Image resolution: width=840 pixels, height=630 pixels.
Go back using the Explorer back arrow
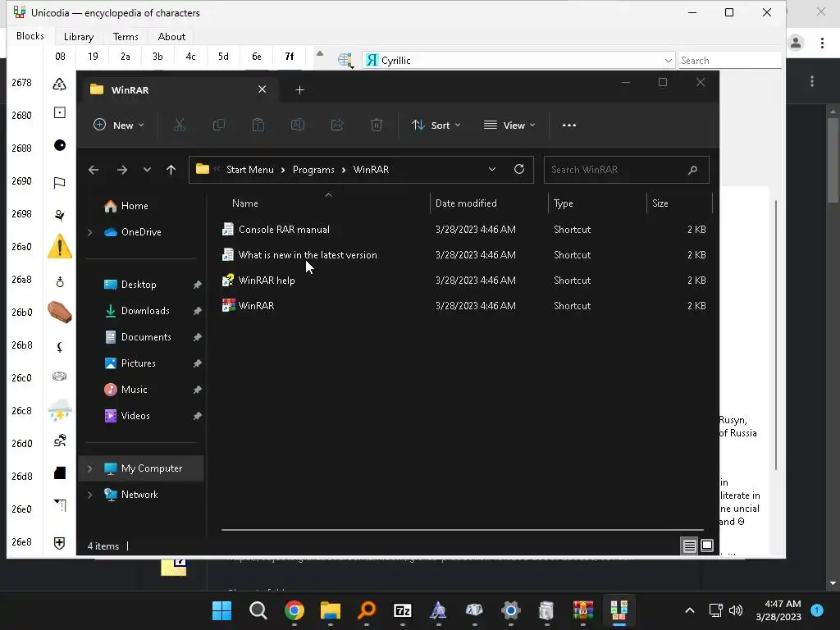click(x=94, y=170)
